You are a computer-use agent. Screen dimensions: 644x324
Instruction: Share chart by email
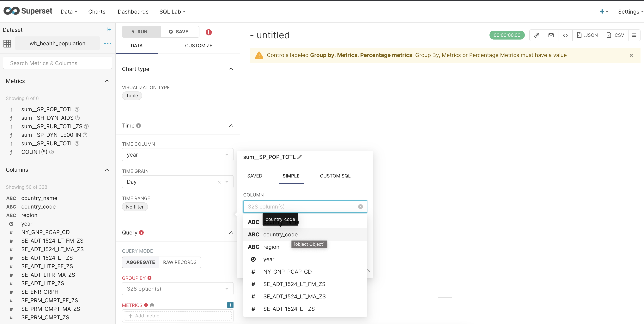pyautogui.click(x=551, y=35)
